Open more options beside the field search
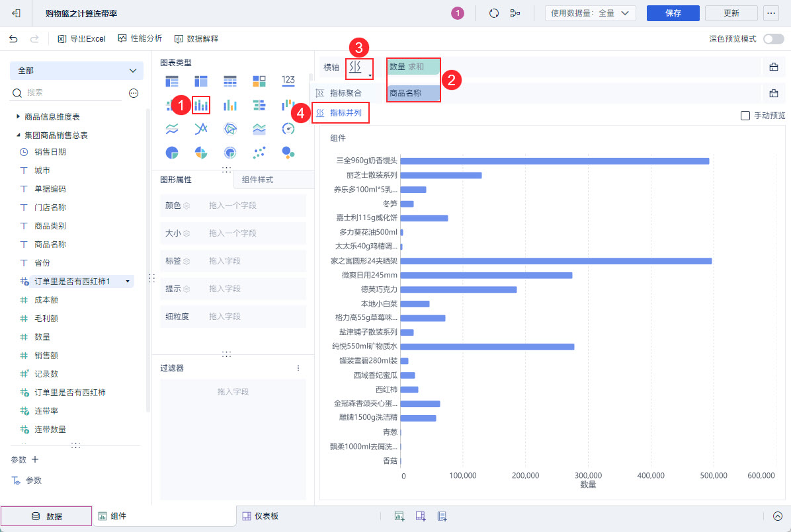The image size is (791, 532). click(x=134, y=93)
